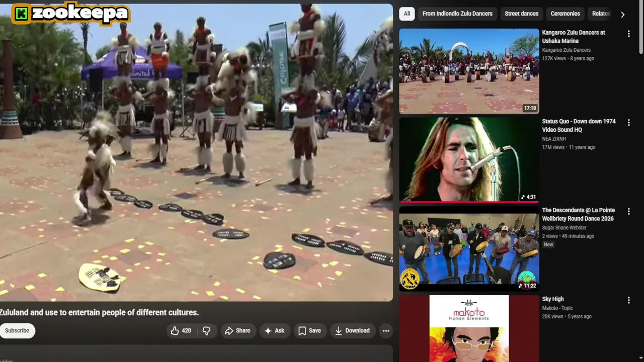Image resolution: width=644 pixels, height=362 pixels.
Task: Open menu for Status Quo video
Action: 628,123
